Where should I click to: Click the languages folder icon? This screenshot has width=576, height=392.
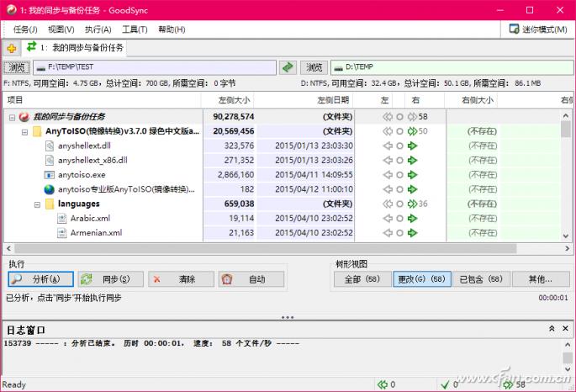pyautogui.click(x=50, y=204)
